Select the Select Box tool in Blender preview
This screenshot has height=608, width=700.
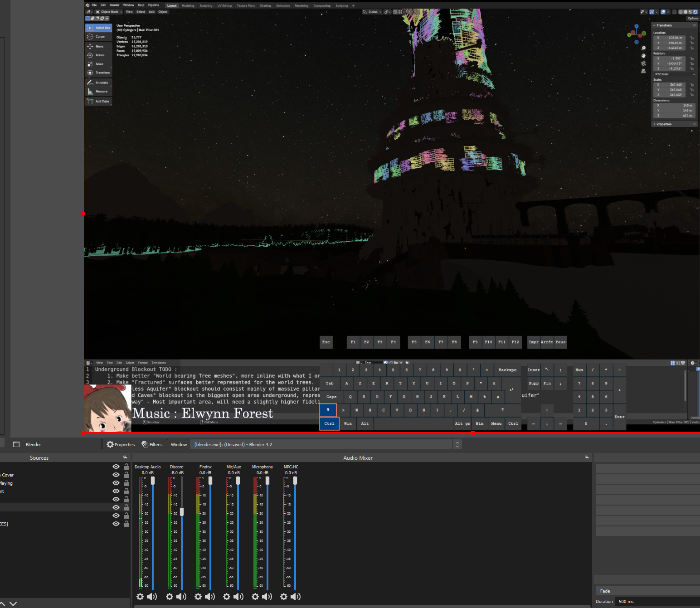(x=98, y=28)
